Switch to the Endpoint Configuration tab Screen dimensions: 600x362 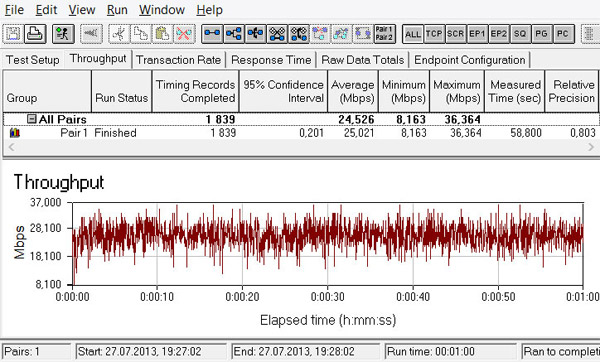pos(470,60)
